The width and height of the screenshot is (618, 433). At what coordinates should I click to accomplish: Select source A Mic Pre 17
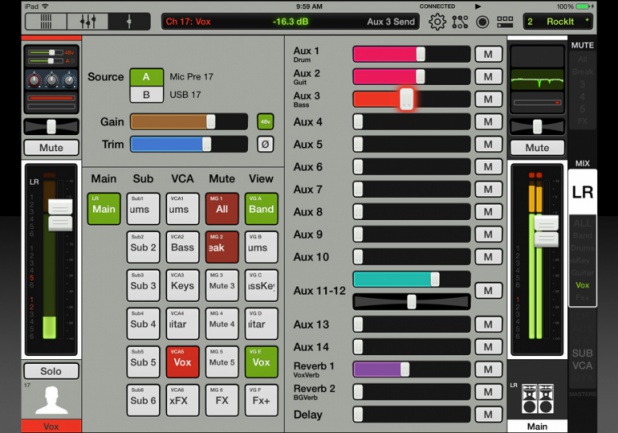[147, 77]
